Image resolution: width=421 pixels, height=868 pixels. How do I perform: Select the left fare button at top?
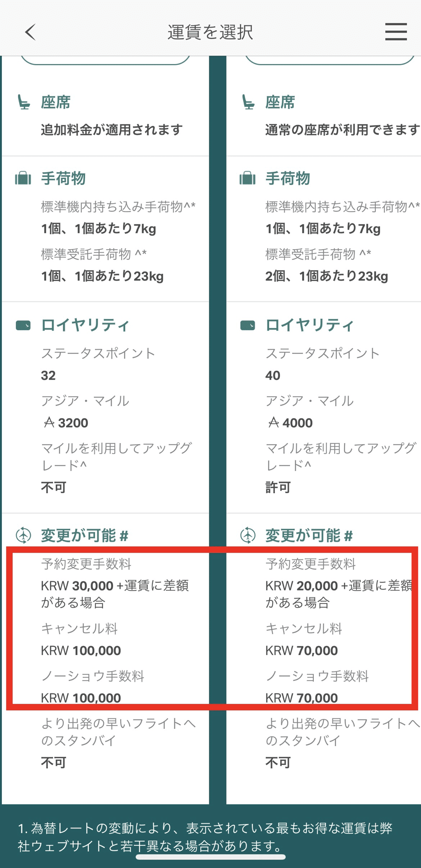point(105,60)
